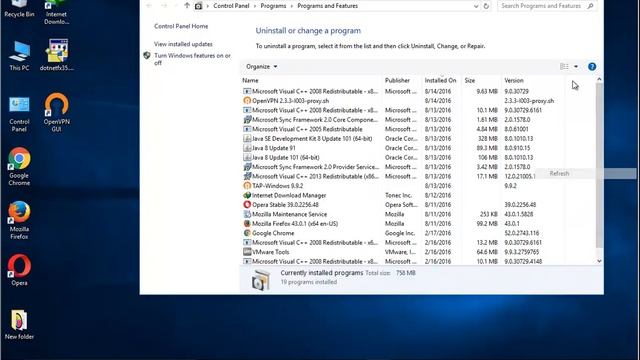This screenshot has height=360, width=640.
Task: Open Control Panel desktop icon
Action: click(19, 114)
